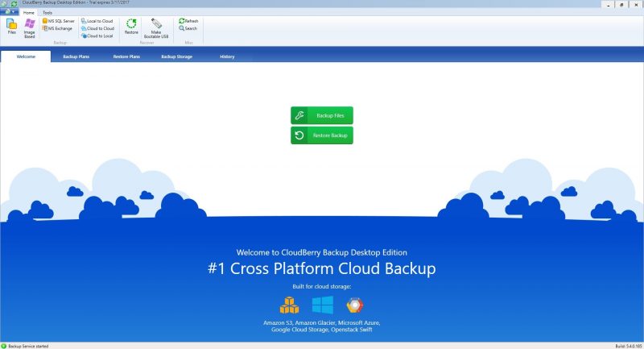
Task: Click the green Backup Files button
Action: click(x=322, y=115)
